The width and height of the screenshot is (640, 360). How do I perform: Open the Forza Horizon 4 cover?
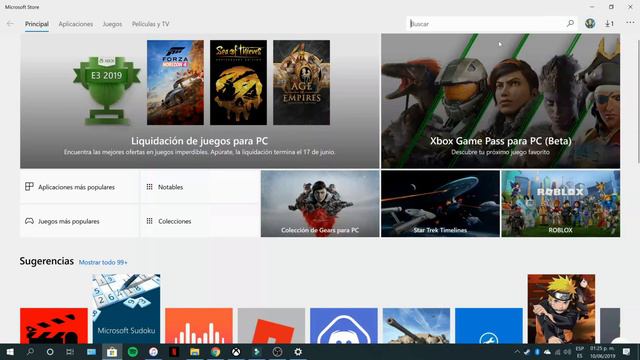pos(176,82)
